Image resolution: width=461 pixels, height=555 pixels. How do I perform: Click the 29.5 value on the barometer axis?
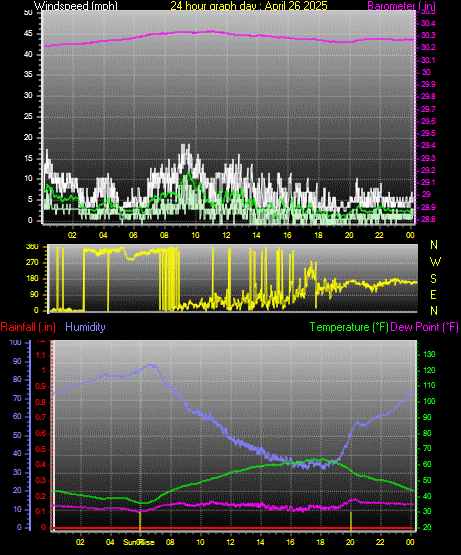(x=428, y=133)
